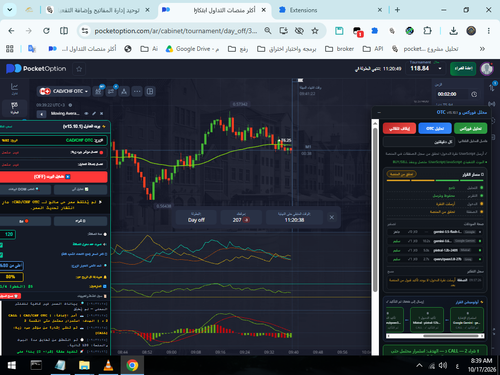Click the clock icon beside trade time

(474, 94)
